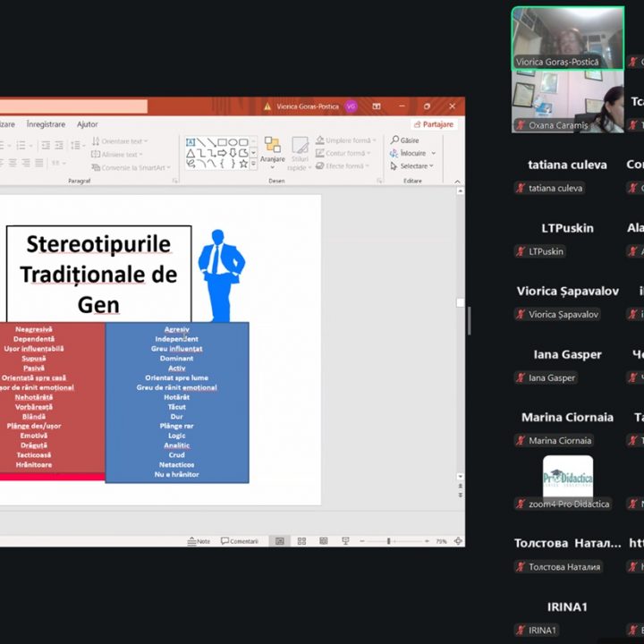Toggle Normal view in status bar
The height and width of the screenshot is (644, 644).
pos(280,541)
